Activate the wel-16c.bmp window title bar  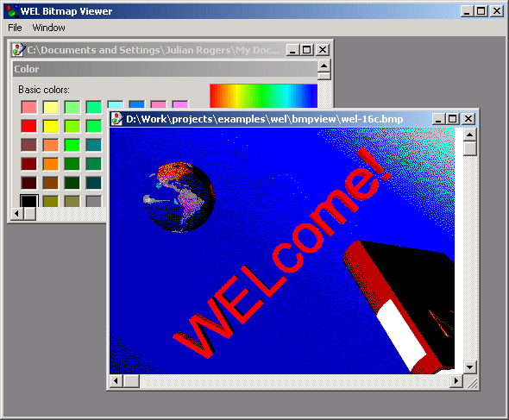coord(264,119)
